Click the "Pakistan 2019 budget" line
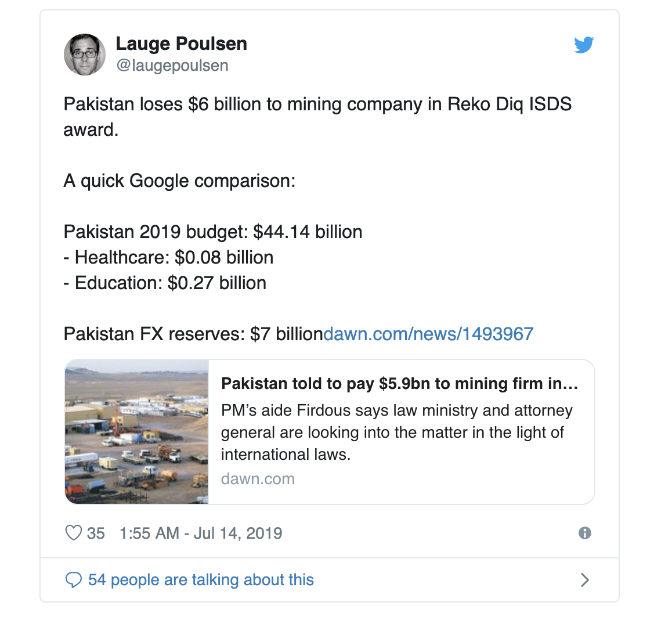 [x=213, y=232]
